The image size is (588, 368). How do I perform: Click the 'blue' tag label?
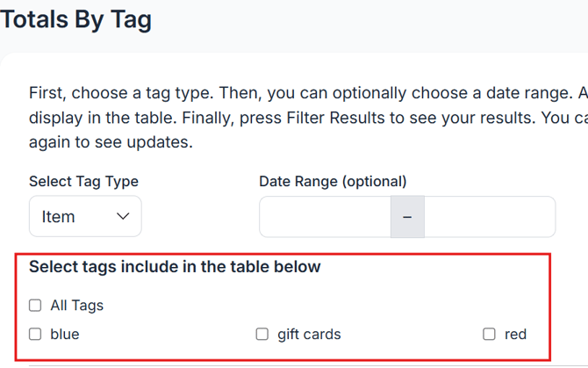[65, 334]
